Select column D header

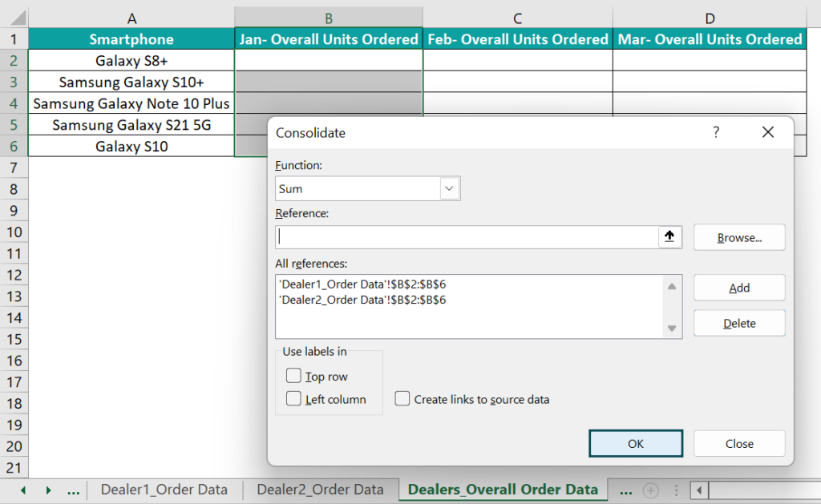pos(710,18)
